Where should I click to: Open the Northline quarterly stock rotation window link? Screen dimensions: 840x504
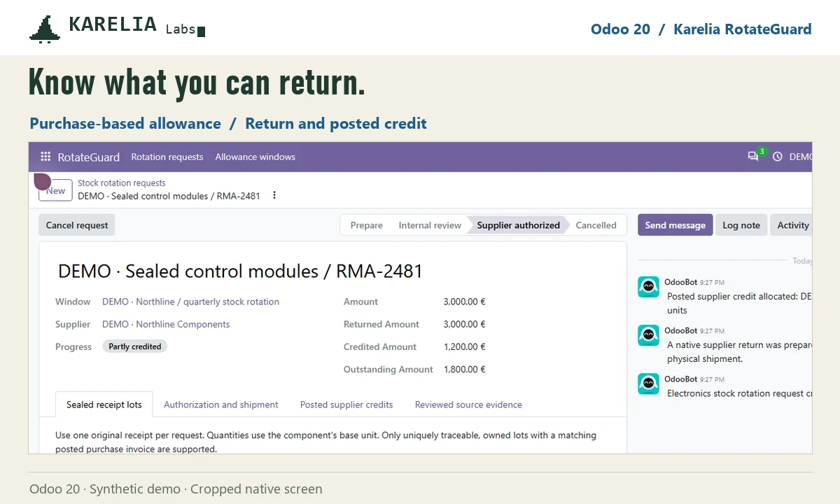coord(190,302)
